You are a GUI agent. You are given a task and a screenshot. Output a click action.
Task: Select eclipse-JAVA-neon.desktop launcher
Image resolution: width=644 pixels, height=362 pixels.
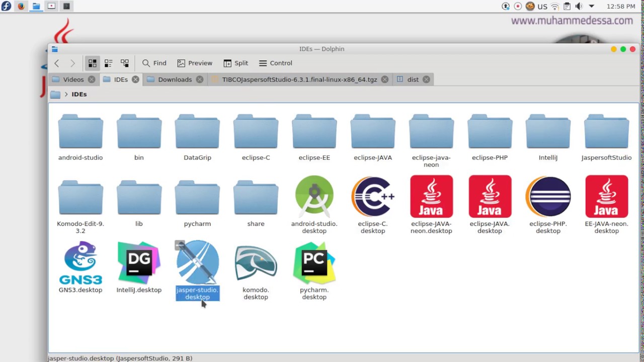point(431,197)
